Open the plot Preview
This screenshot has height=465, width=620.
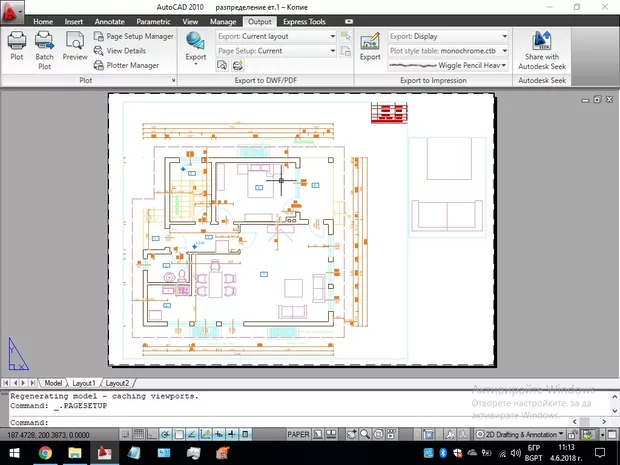75,46
